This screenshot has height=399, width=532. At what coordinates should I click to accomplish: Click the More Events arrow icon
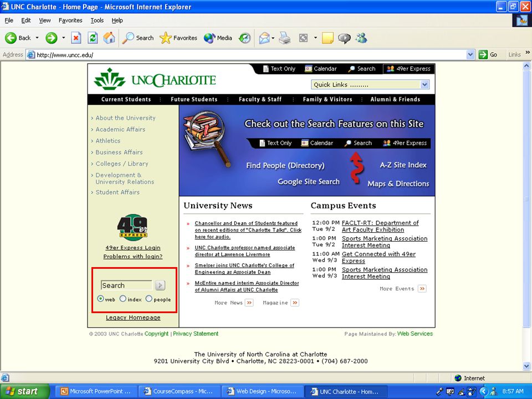pyautogui.click(x=422, y=289)
